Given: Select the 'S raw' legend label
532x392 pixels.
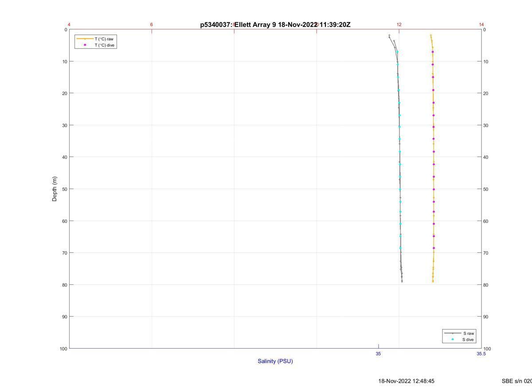Looking at the screenshot, I should pos(469,333).
